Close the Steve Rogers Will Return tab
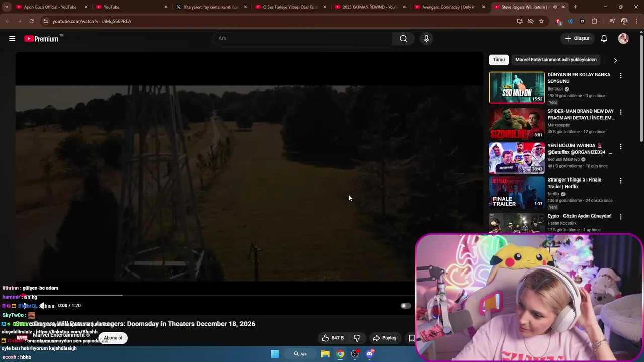Viewport: 644px width, 362px height. (563, 7)
